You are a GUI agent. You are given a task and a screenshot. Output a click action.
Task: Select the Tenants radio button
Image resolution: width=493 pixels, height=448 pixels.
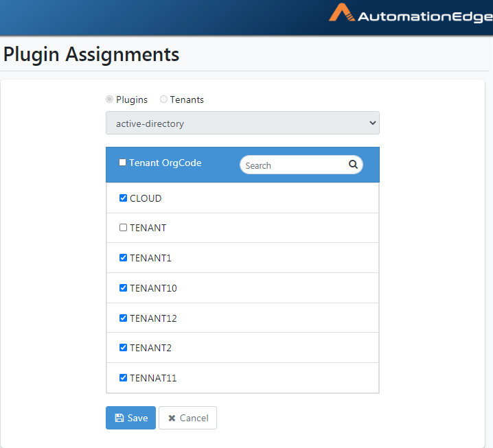pos(163,99)
